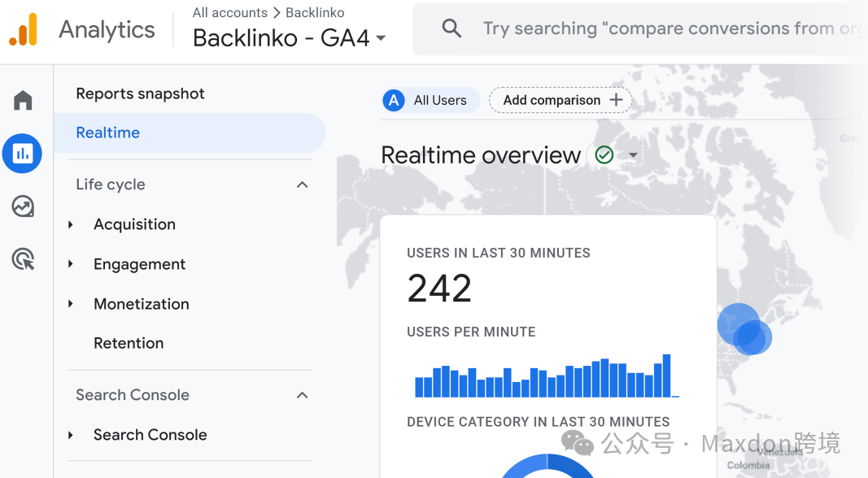Open the Retention report

click(129, 343)
